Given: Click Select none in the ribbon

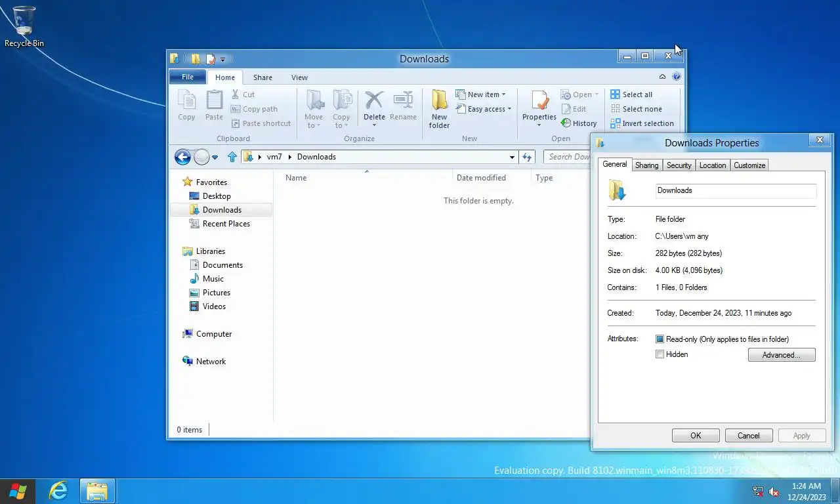Looking at the screenshot, I should 636,109.
